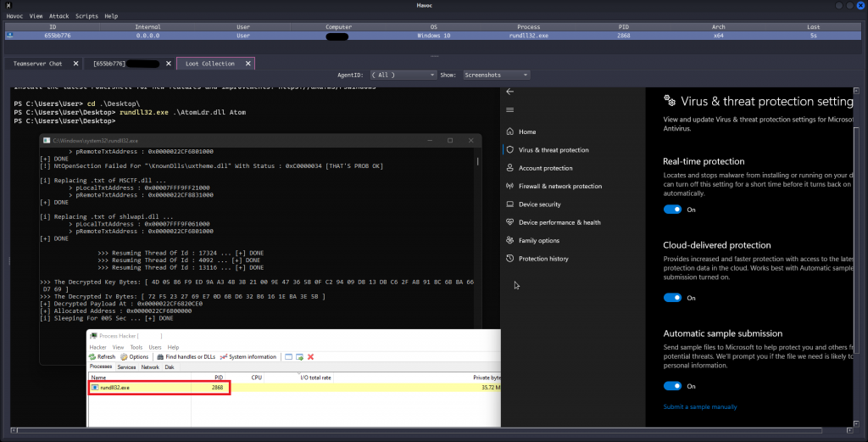The width and height of the screenshot is (868, 442).
Task: Click the Family options people icon
Action: (509, 240)
